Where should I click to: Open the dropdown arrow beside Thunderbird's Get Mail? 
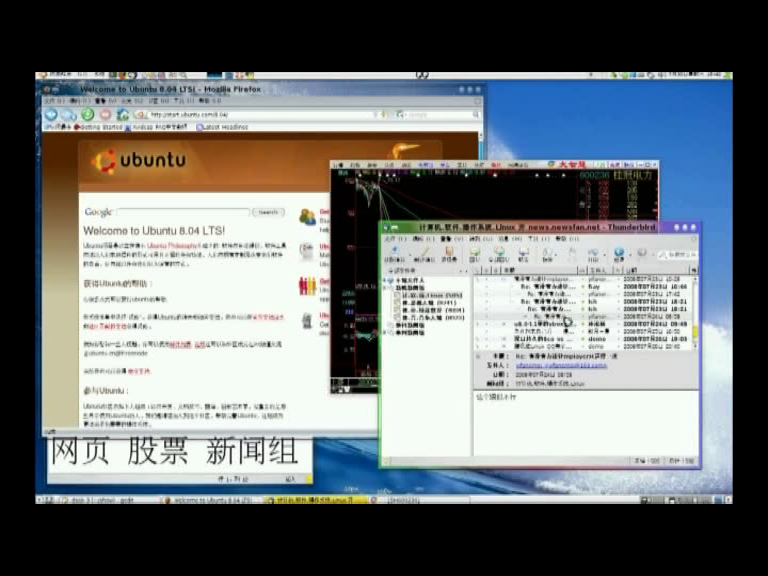[409, 255]
